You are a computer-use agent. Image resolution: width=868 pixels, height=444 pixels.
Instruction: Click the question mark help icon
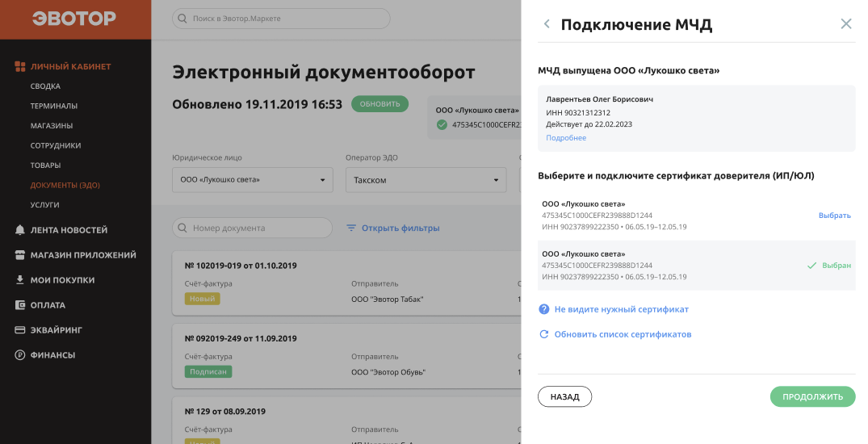click(544, 309)
